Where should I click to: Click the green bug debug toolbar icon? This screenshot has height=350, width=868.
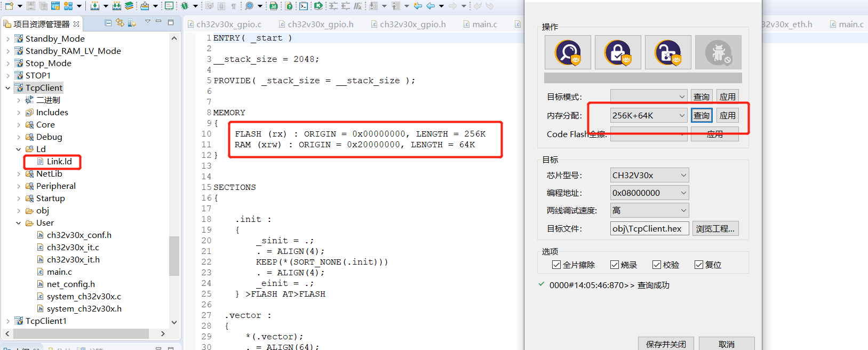[x=185, y=6]
